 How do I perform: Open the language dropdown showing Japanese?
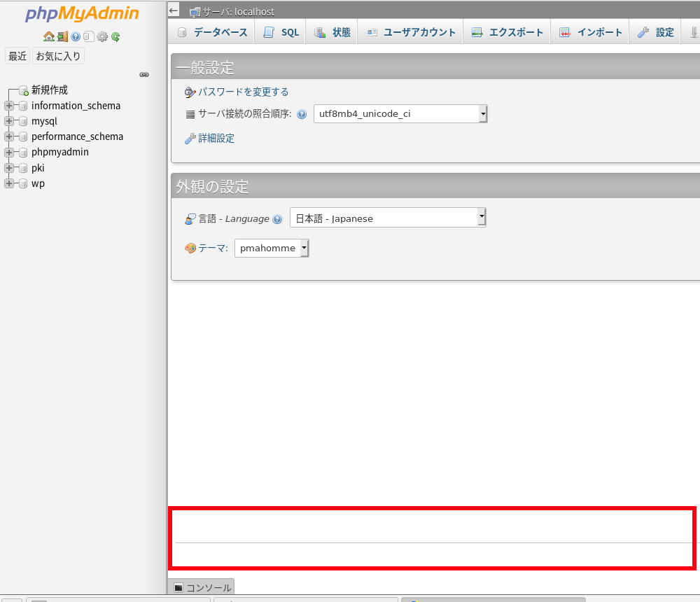pyautogui.click(x=388, y=218)
